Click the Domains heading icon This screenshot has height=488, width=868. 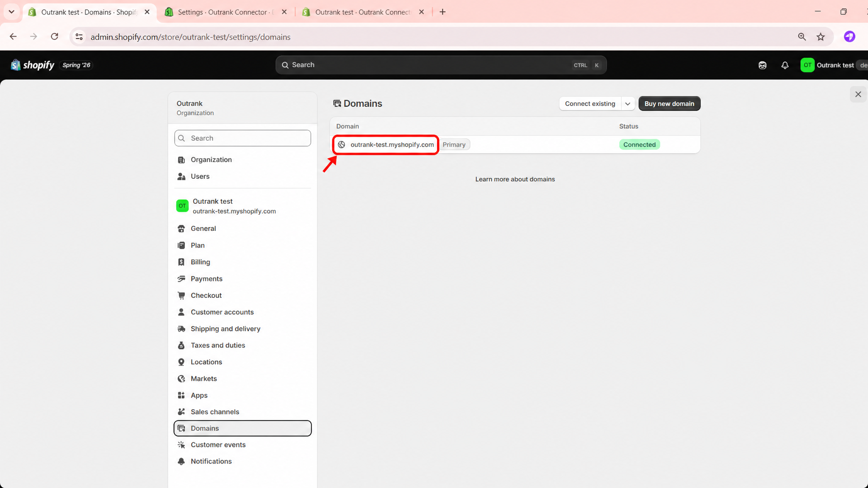337,103
